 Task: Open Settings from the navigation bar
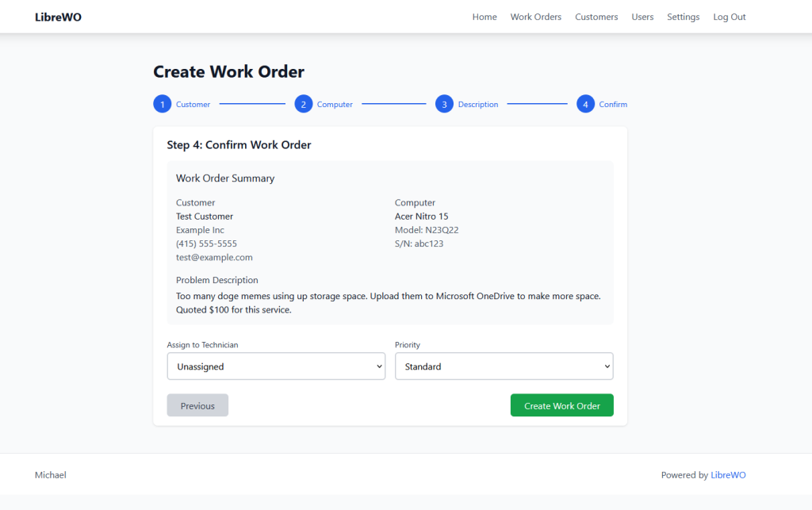pyautogui.click(x=683, y=17)
